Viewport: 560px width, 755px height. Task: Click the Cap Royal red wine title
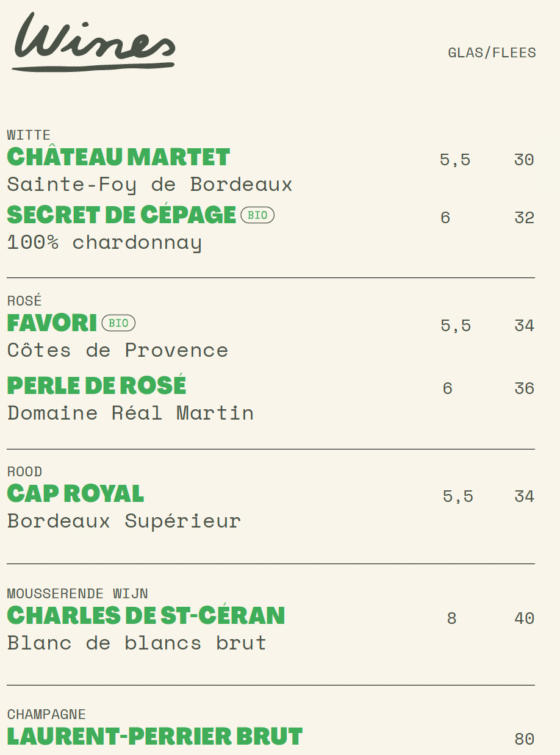tap(76, 493)
